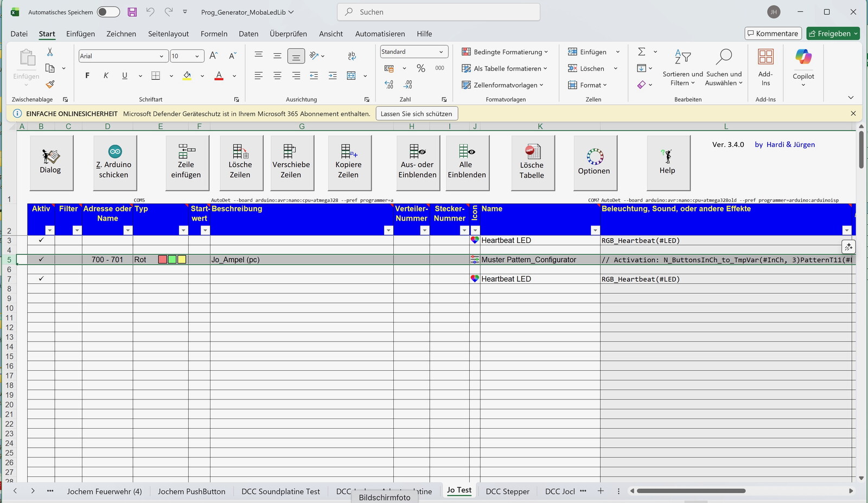
Task: Uncheck Aktiv for the row 7 Heartbeat LED
Action: [41, 279]
